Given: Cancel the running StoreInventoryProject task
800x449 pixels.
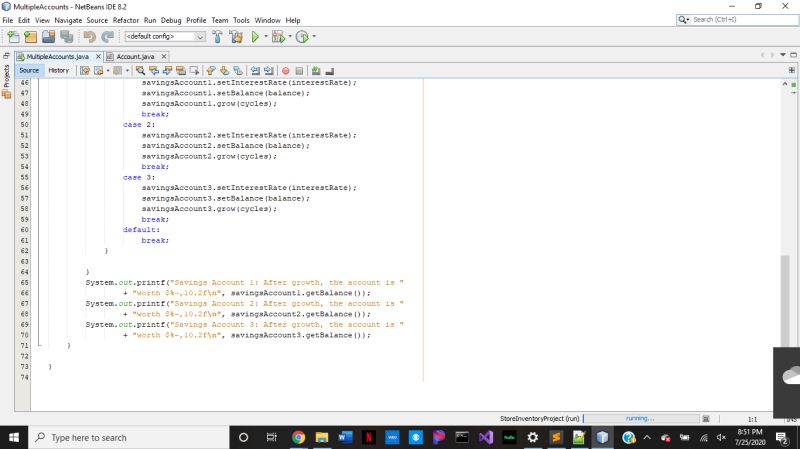Looking at the screenshot, I should pos(706,418).
